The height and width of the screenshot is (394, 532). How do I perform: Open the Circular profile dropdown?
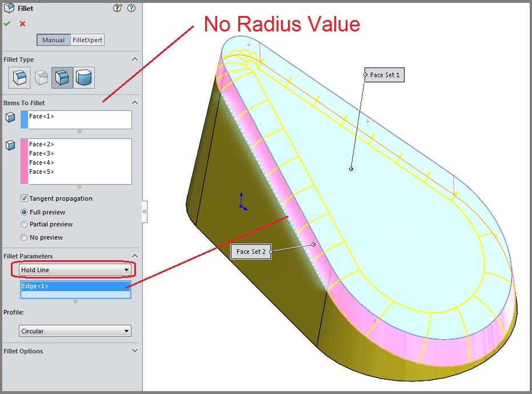(x=75, y=331)
